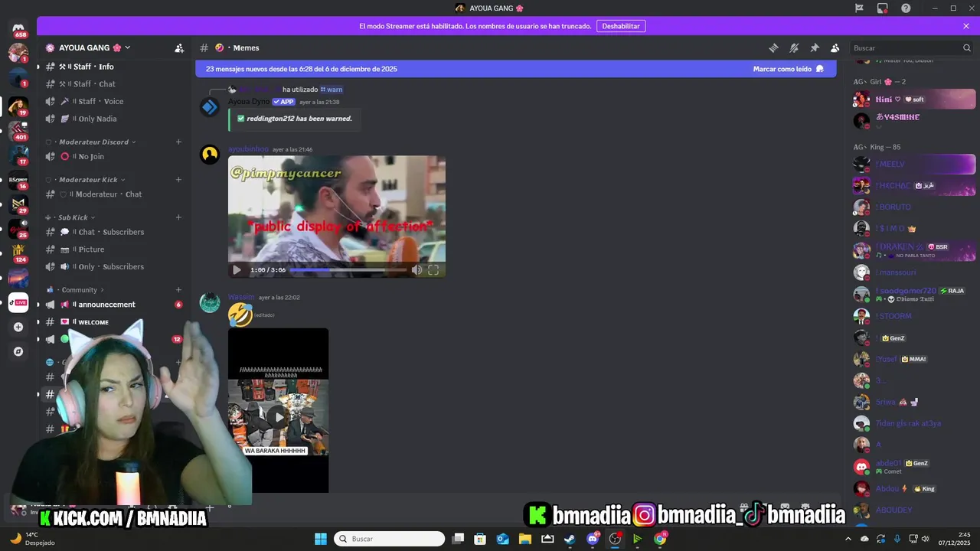Open Discord direct messages home icon
This screenshot has width=980, height=551.
[x=18, y=28]
